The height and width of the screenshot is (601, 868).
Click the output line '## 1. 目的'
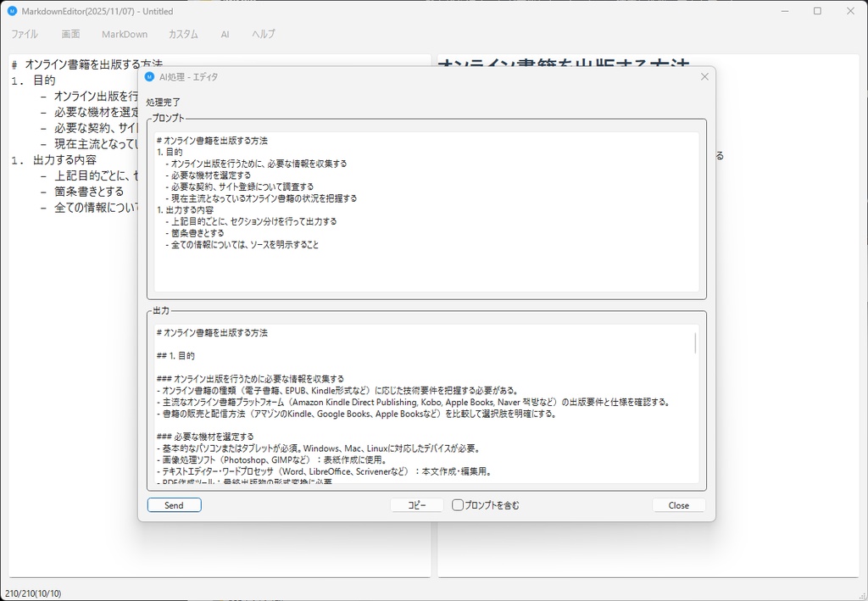click(176, 356)
